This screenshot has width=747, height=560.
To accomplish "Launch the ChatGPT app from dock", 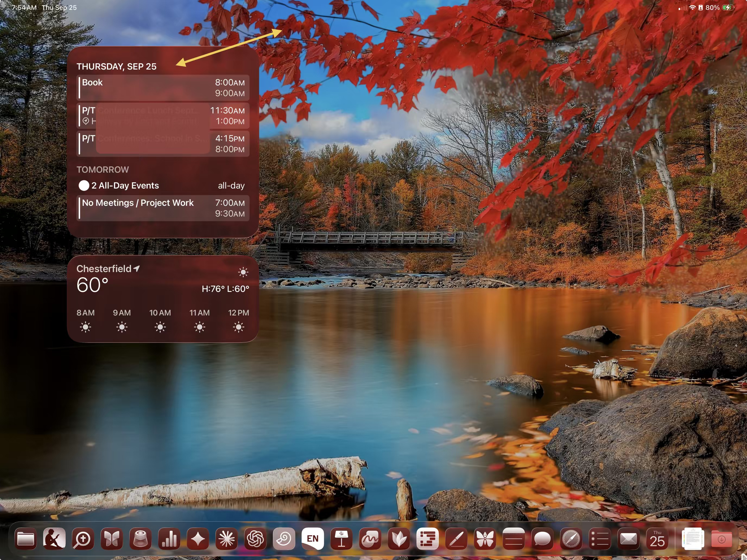I will coord(255,539).
